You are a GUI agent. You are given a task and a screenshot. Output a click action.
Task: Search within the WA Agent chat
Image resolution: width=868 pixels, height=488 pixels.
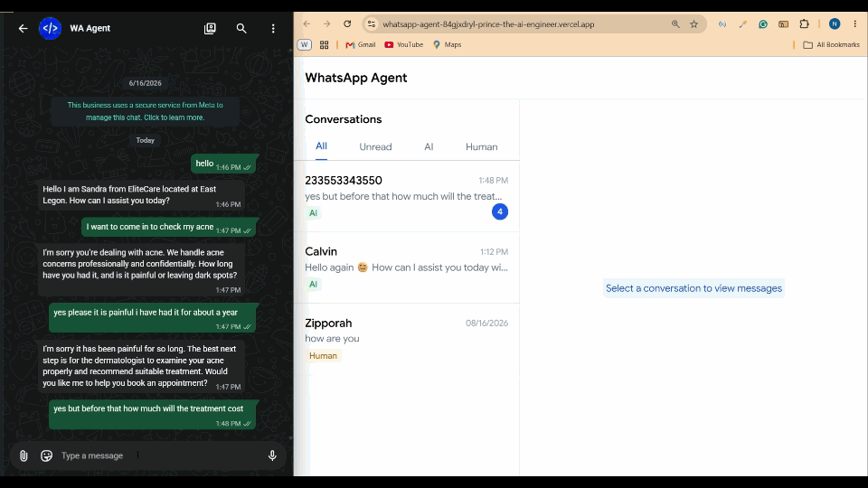coord(241,28)
